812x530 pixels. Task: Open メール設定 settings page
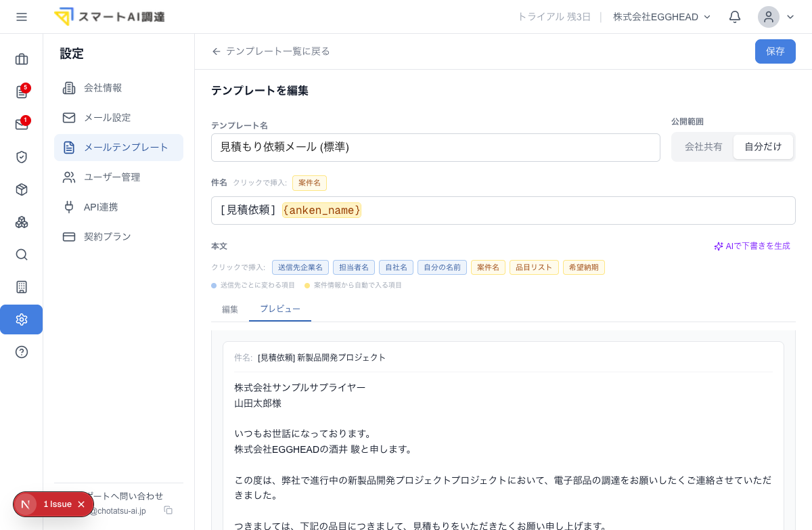118,118
